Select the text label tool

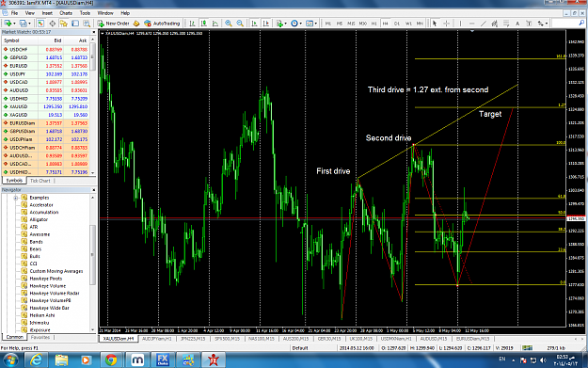pos(529,24)
